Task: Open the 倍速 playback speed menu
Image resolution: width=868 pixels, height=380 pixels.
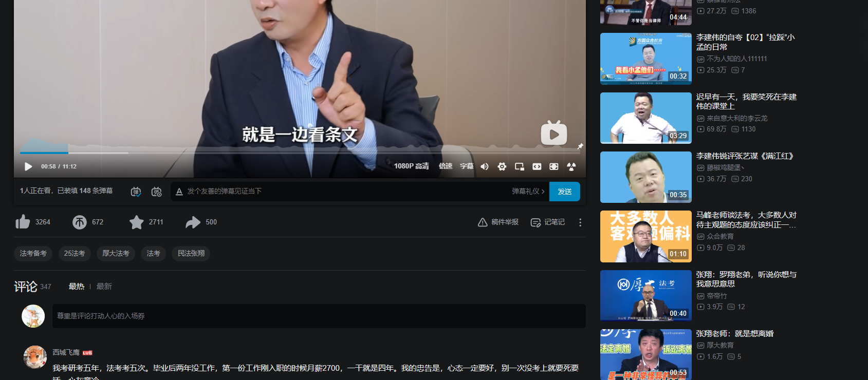Action: 446,166
